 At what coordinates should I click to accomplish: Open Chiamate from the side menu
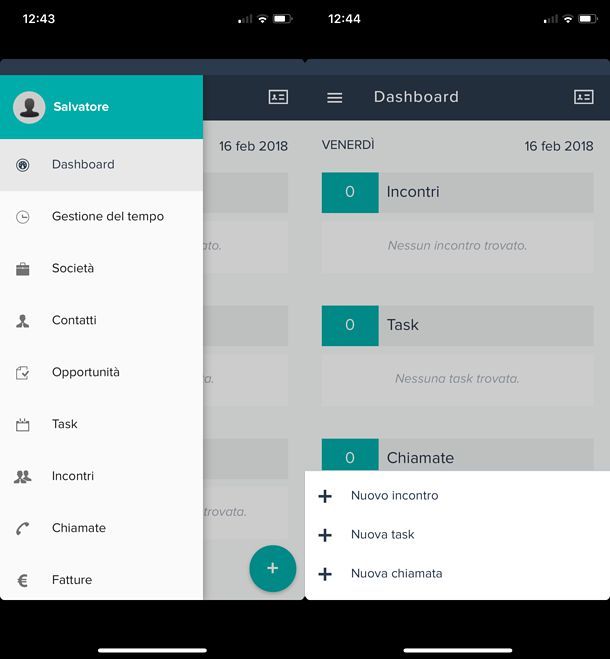pos(101,528)
